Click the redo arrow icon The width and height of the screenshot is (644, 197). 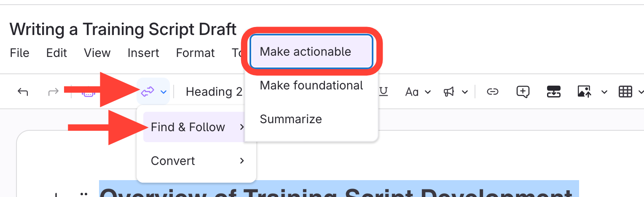click(53, 92)
